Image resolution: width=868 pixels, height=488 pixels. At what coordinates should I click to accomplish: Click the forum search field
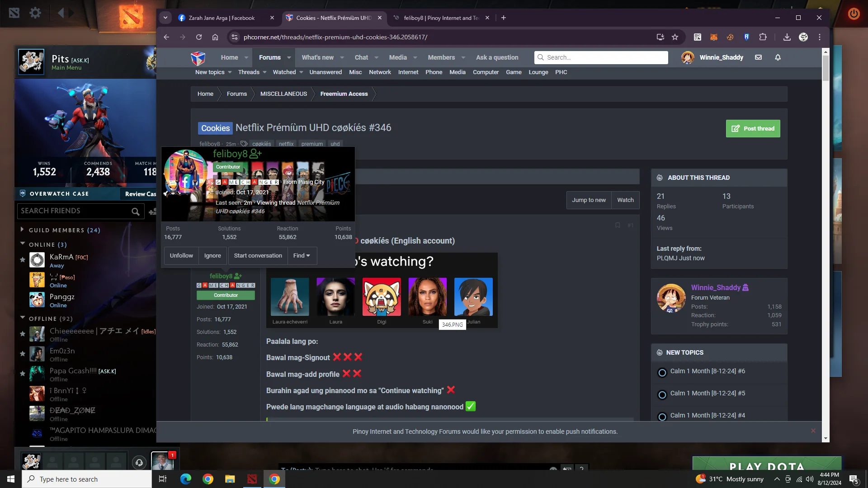[x=601, y=57]
